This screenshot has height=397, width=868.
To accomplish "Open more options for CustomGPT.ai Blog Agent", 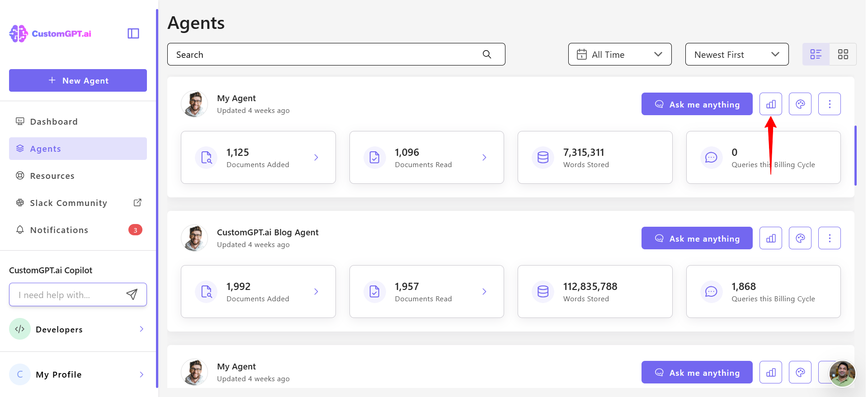I will click(x=830, y=238).
